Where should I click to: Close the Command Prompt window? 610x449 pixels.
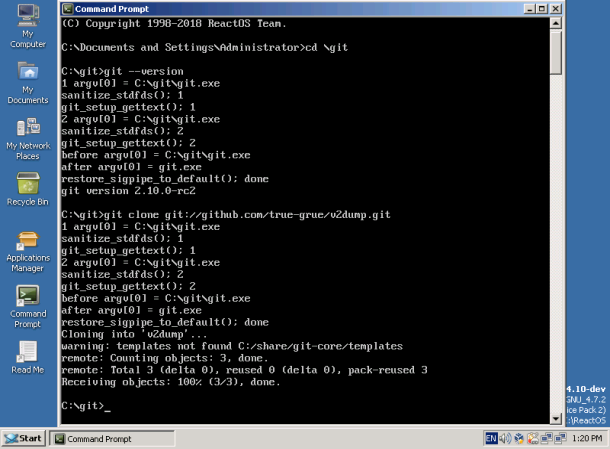[x=556, y=9]
